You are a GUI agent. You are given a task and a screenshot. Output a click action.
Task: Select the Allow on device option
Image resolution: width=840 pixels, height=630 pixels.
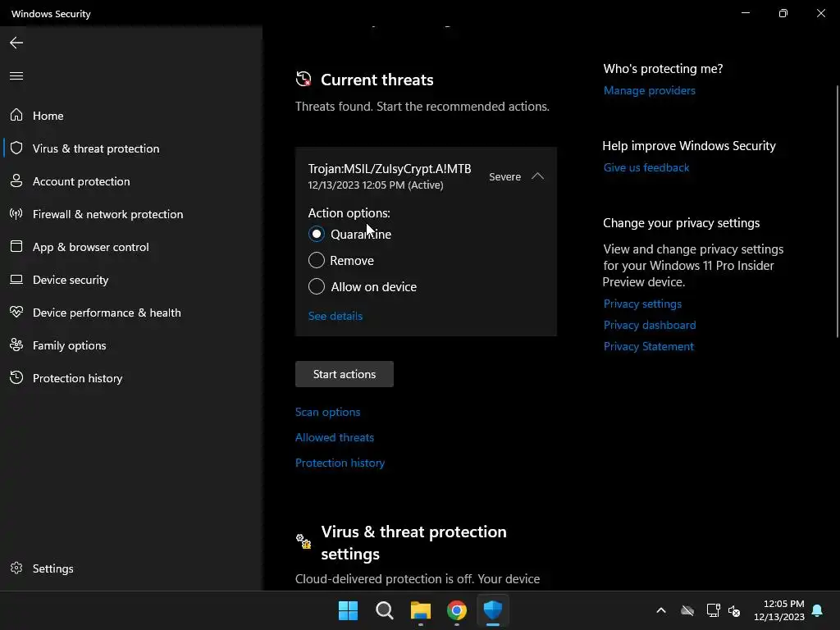317,286
